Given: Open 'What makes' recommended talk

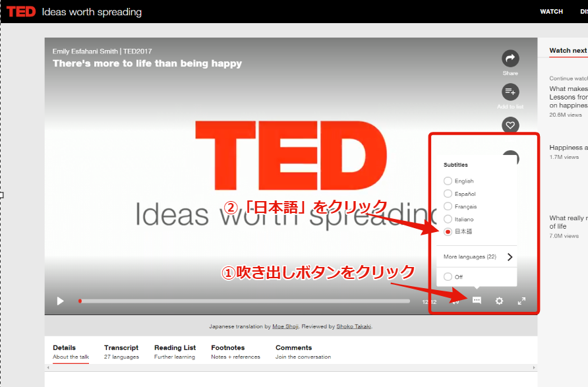Looking at the screenshot, I should 568,97.
